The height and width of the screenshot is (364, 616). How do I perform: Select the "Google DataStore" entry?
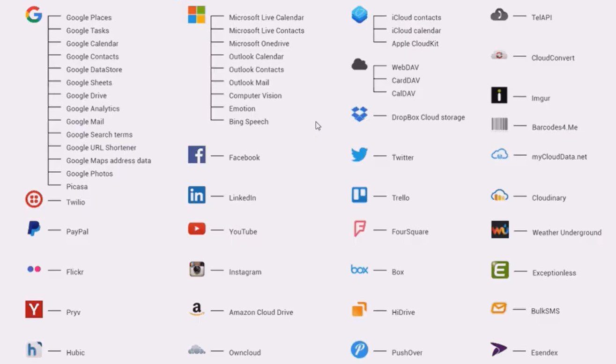coord(94,70)
